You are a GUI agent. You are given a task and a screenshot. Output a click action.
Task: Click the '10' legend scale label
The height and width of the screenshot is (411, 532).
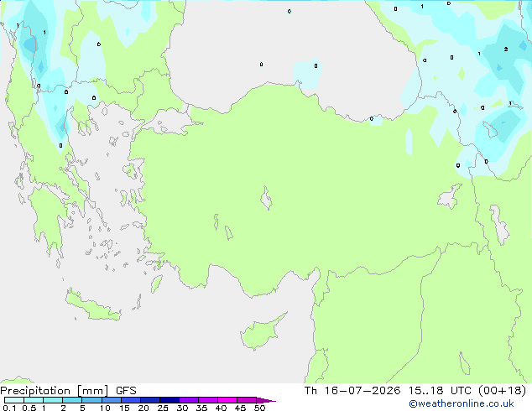[x=105, y=408]
